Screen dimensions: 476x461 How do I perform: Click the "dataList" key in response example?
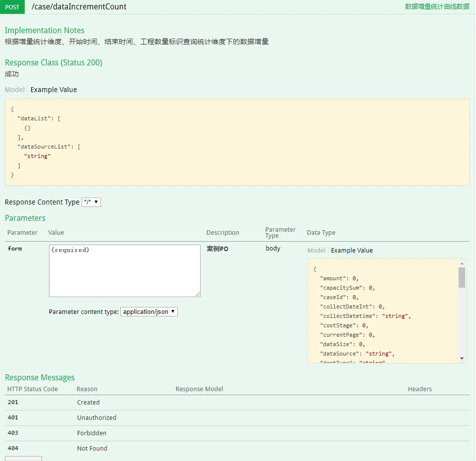(x=34, y=118)
